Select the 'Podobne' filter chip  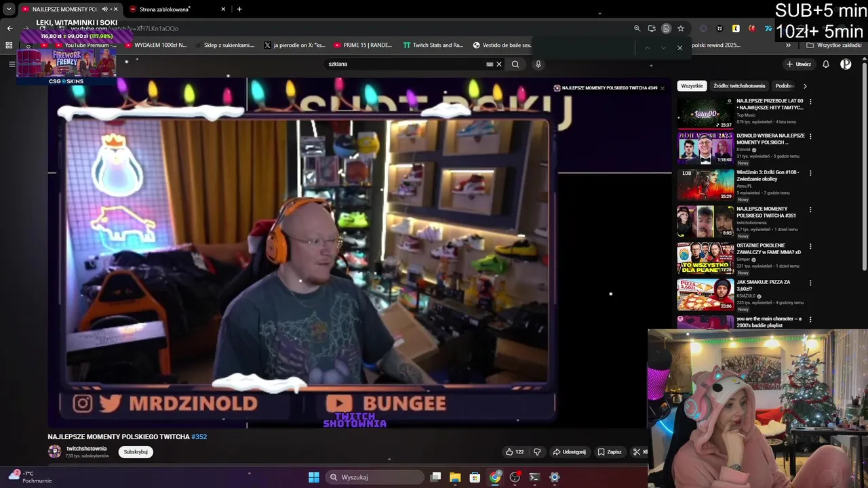[x=785, y=86]
